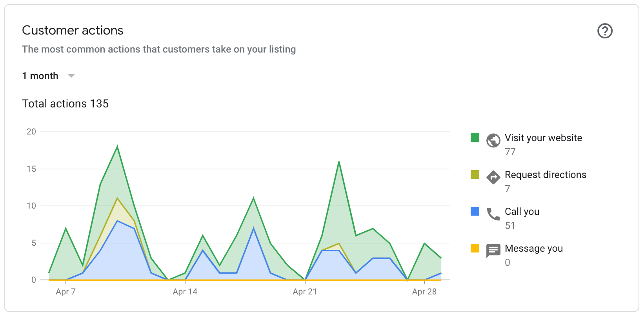The height and width of the screenshot is (316, 644).
Task: Expand the 1 month dropdown arrow
Action: tap(71, 76)
